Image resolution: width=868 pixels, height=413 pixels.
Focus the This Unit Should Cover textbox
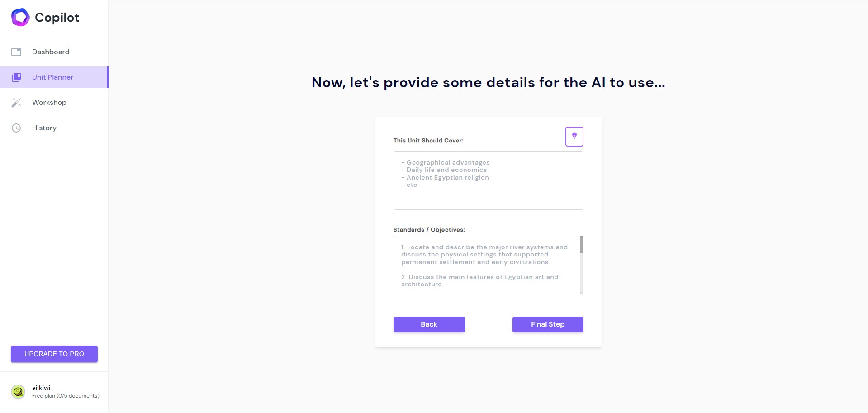489,180
